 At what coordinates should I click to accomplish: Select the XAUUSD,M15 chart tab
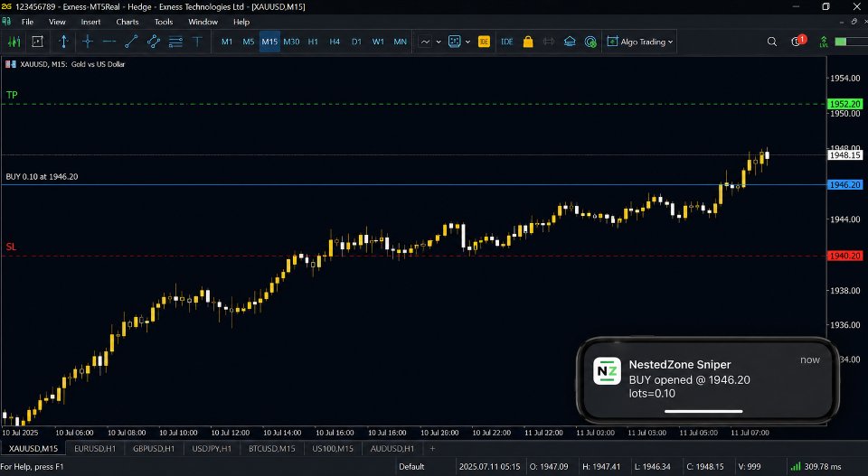[x=33, y=448]
